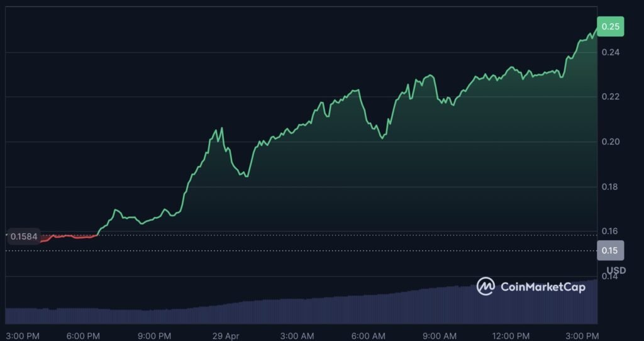Screen dimensions: 644x341
Task: Click the green 0.25 current price tag
Action: click(610, 26)
